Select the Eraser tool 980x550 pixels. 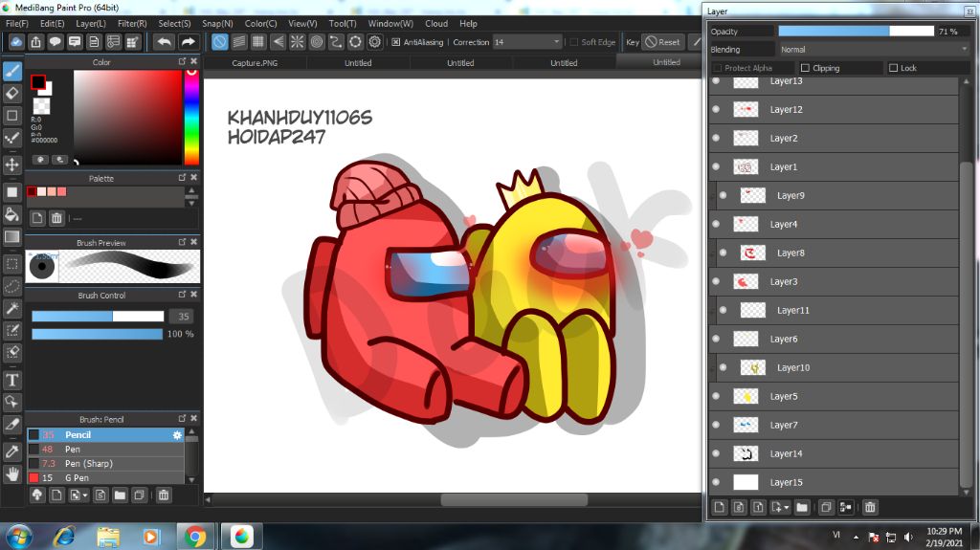click(11, 93)
